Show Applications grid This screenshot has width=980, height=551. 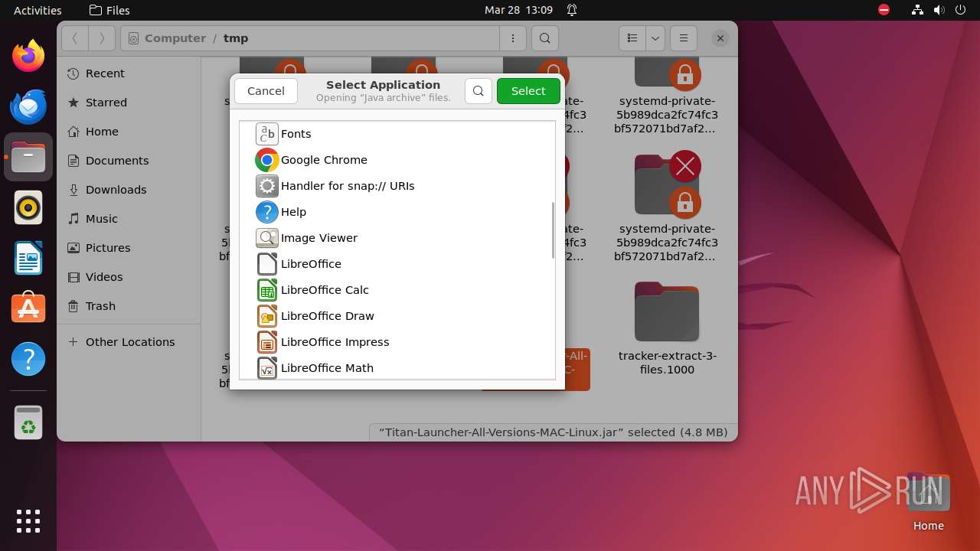(x=28, y=521)
